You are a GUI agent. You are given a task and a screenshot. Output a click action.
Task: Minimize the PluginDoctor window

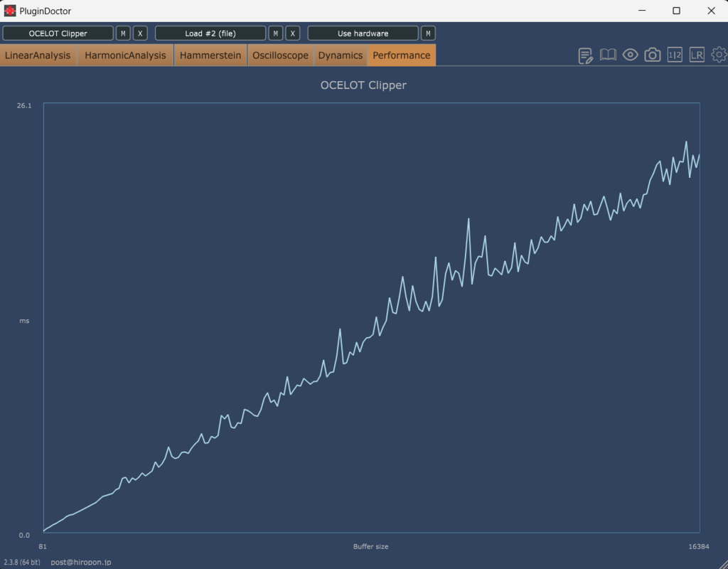click(x=642, y=11)
